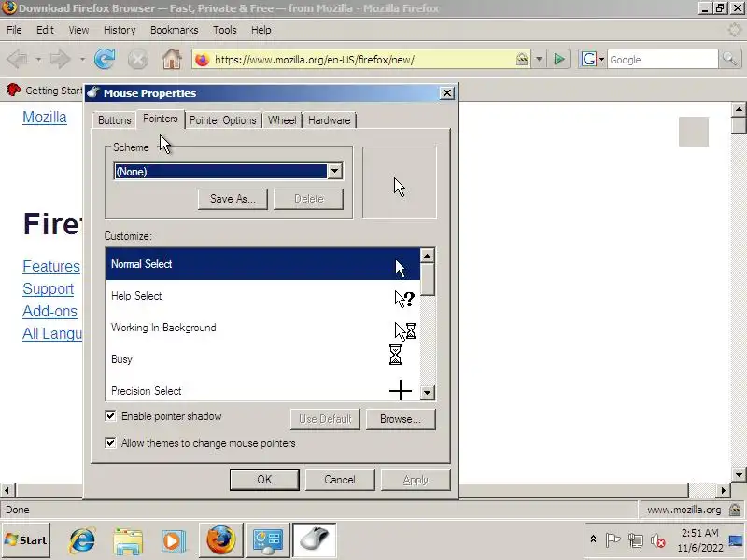This screenshot has height=560, width=747.
Task: Open Internet Explorer from taskbar
Action: coord(82,540)
